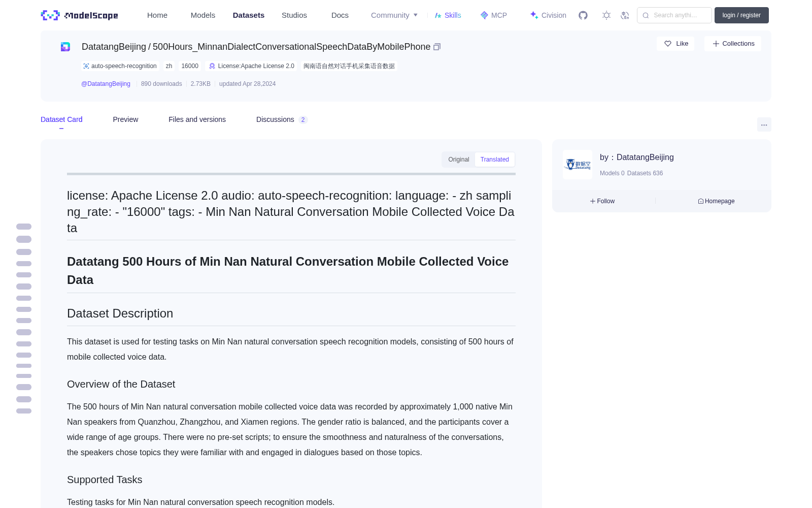Click the dataset cube icon beside title
This screenshot has height=508, width=812.
(65, 47)
